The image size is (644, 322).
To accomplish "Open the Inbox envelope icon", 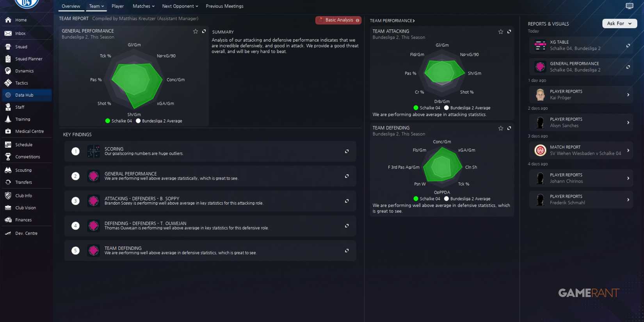I will (8, 34).
